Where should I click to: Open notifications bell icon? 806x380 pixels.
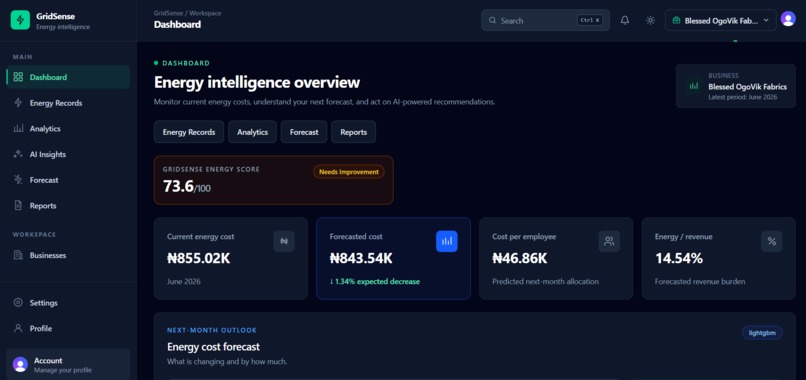(625, 21)
